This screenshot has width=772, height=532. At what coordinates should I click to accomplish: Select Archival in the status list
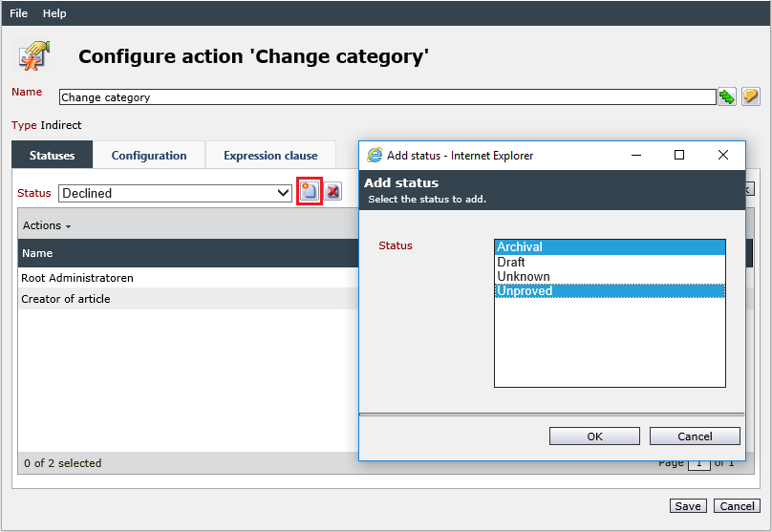click(610, 247)
